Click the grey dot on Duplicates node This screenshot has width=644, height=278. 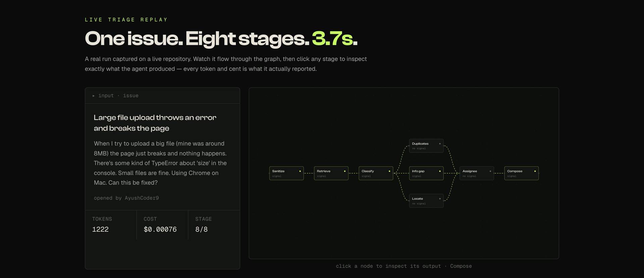(x=440, y=144)
